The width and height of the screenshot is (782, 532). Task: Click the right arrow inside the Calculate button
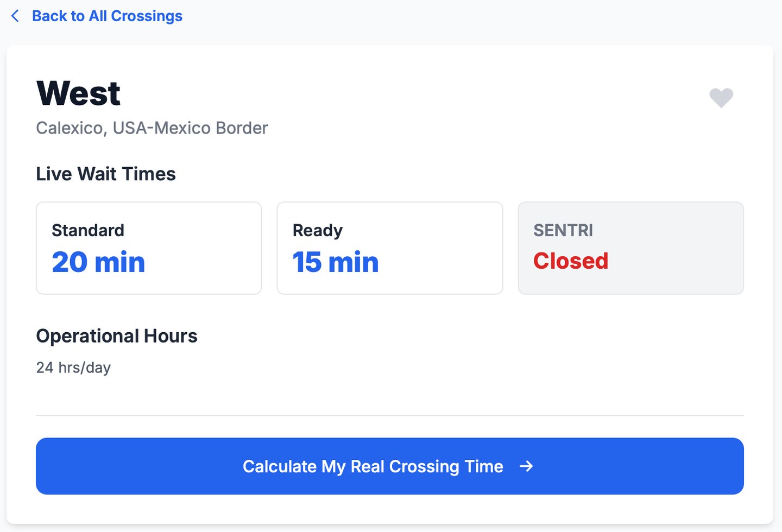[526, 466]
